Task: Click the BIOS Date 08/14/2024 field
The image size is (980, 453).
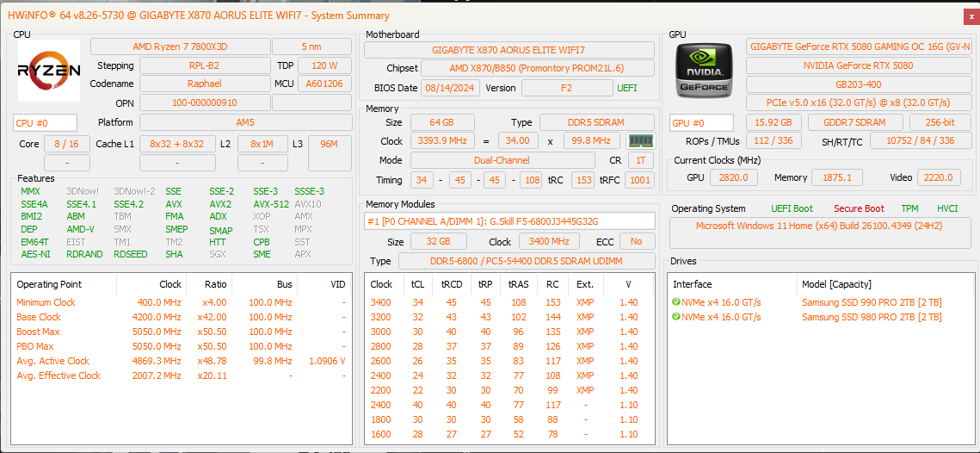Action: [450, 88]
